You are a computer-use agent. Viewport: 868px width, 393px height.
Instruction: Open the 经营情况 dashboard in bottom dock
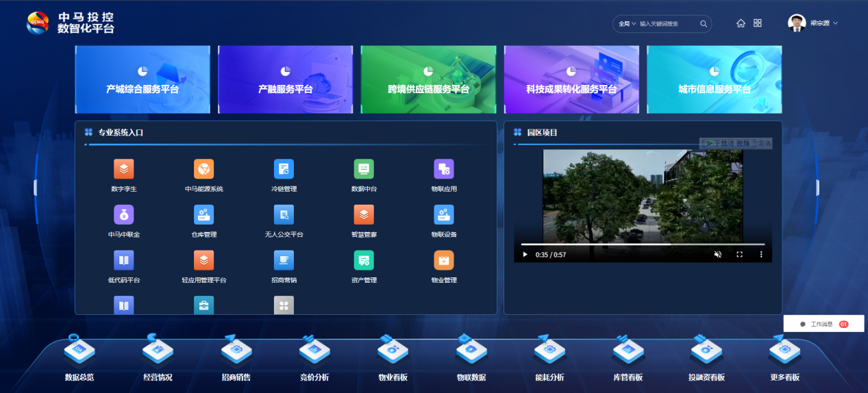[158, 359]
